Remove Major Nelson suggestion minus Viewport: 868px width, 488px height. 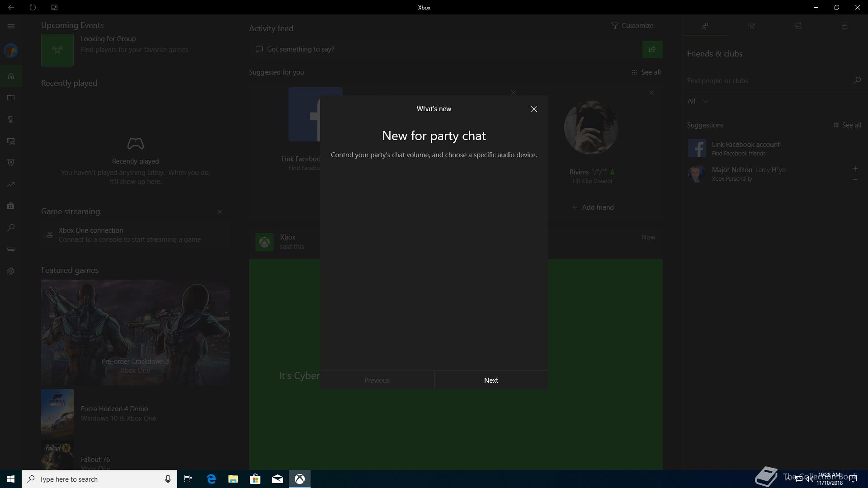coord(855,179)
